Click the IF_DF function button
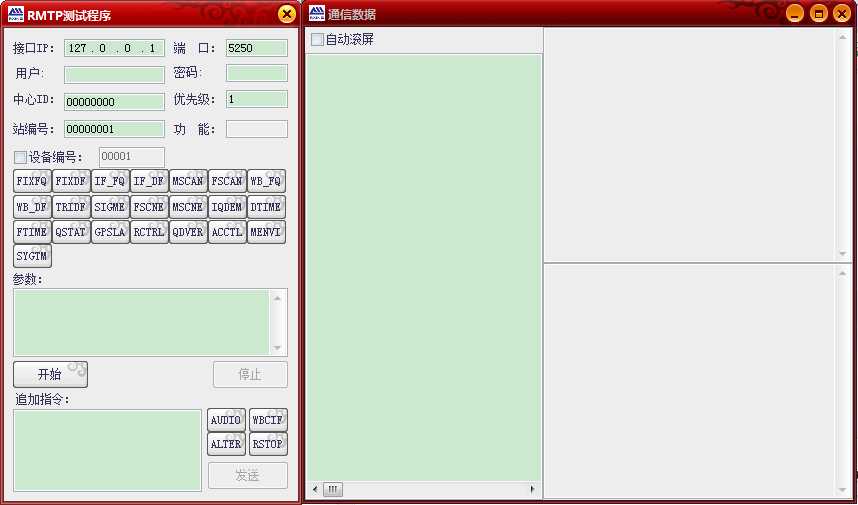 [x=149, y=181]
